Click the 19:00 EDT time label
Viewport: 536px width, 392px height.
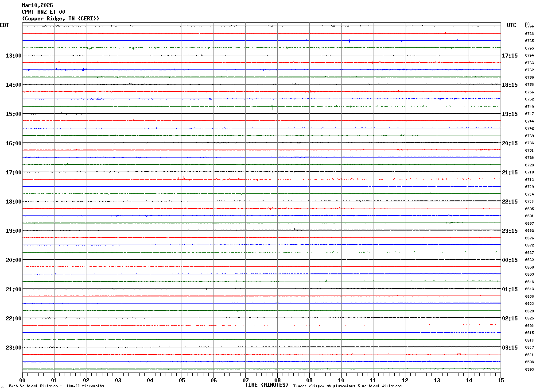[x=13, y=231]
